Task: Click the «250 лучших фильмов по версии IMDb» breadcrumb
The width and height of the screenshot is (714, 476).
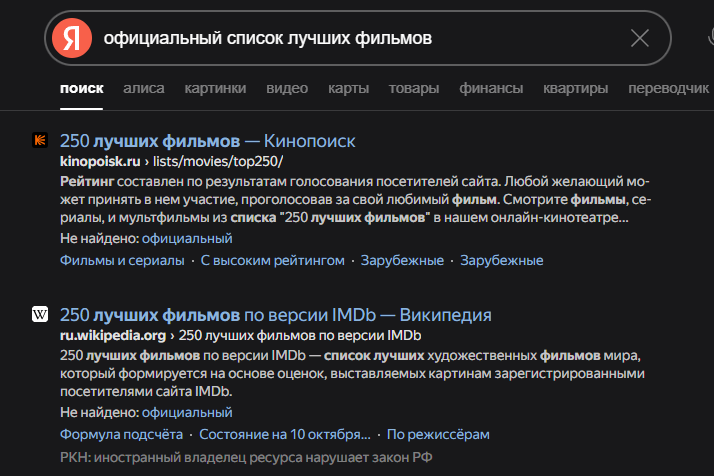Action: 300,335
